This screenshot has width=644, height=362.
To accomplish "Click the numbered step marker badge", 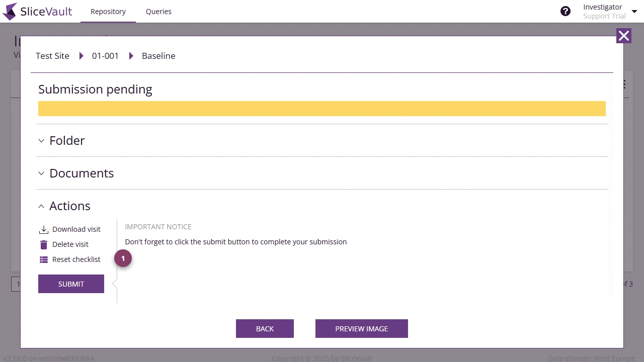I will pos(123,258).
